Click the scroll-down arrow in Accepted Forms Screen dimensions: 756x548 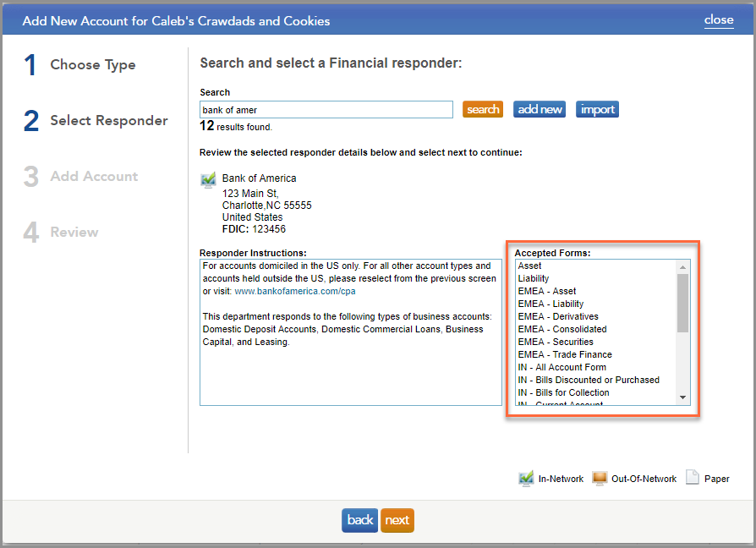(684, 397)
